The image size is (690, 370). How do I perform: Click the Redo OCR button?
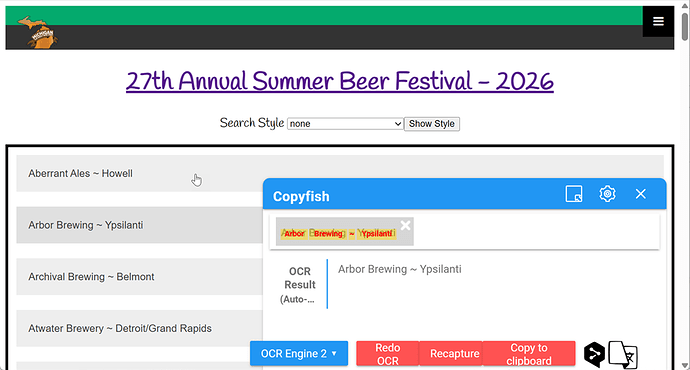click(x=388, y=353)
